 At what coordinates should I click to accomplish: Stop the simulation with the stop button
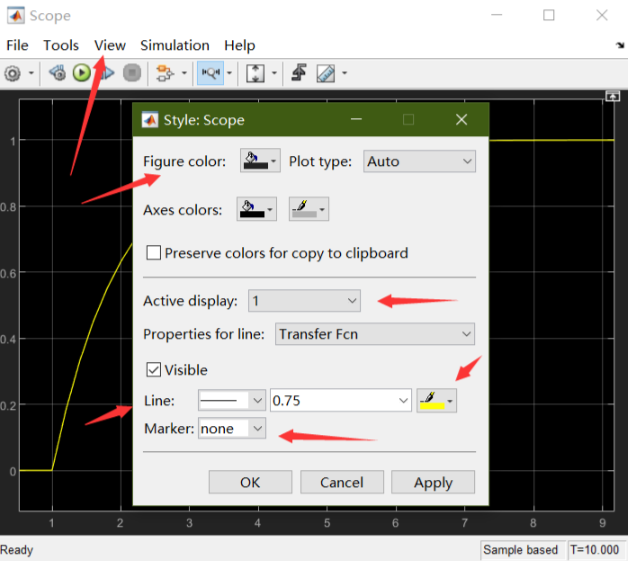132,73
